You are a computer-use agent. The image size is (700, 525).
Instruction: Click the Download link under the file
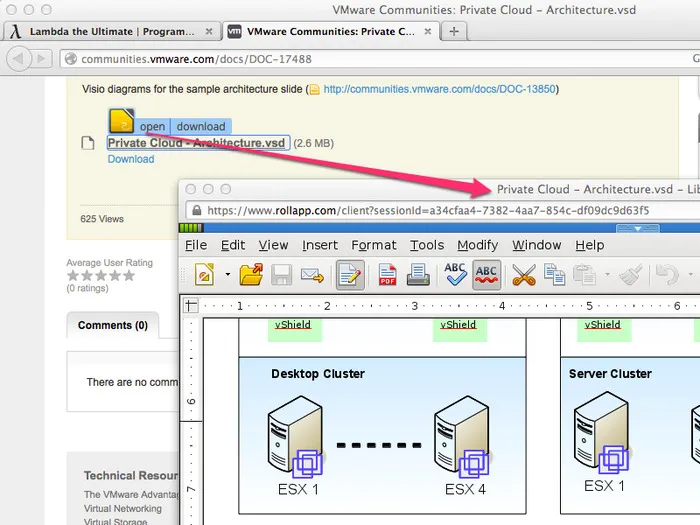click(x=131, y=159)
